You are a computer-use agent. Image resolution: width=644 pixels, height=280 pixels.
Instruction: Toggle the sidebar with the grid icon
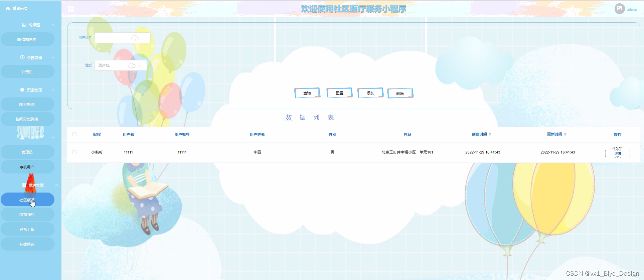point(71,9)
